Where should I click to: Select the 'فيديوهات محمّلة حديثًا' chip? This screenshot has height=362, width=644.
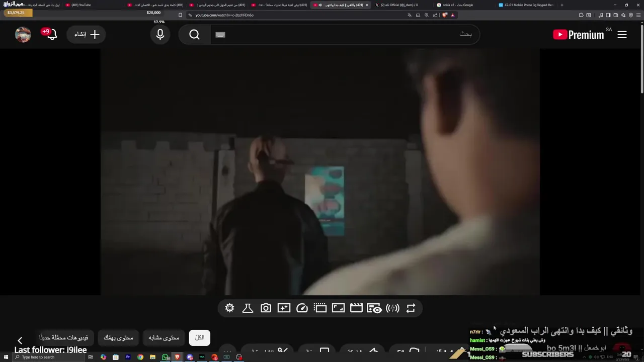point(64,338)
